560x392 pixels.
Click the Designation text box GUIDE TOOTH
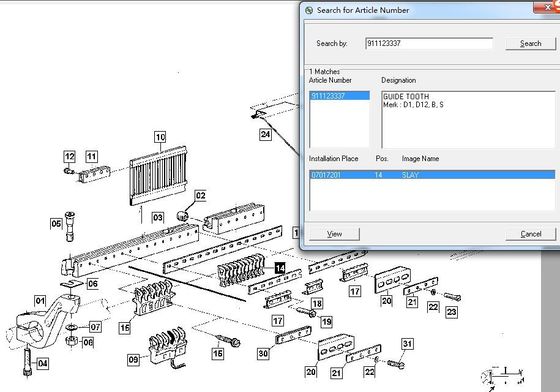tap(468, 119)
